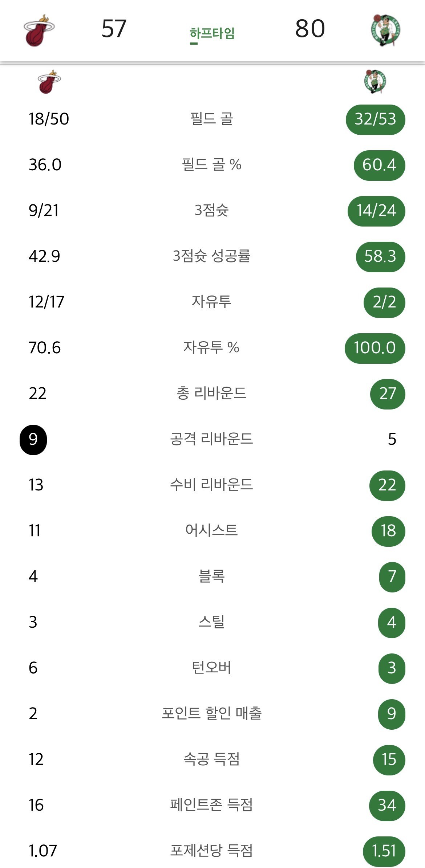425x868 pixels.
Task: Tap the 100.0 free throw percent badge
Action: (x=375, y=348)
